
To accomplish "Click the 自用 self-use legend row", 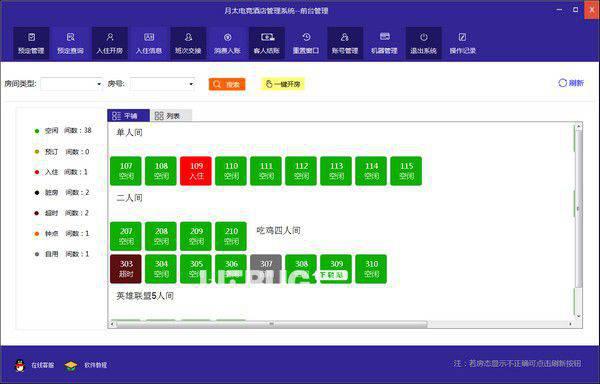I will click(x=61, y=254).
